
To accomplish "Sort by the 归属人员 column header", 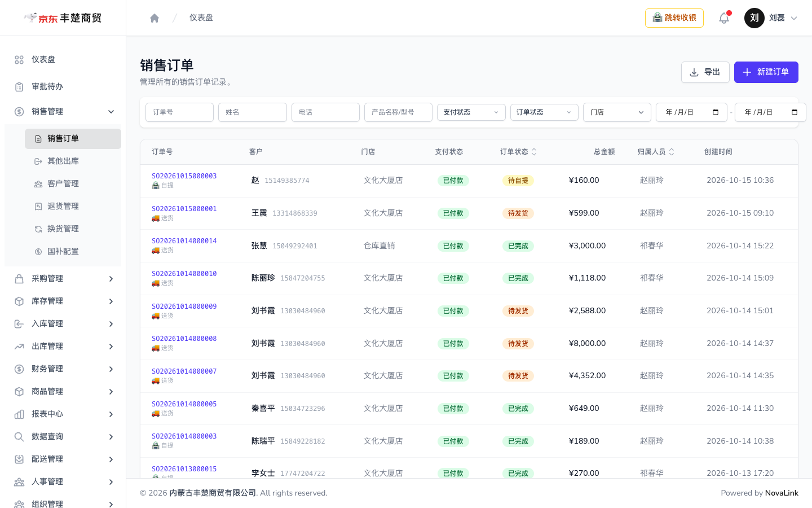I will coord(656,152).
